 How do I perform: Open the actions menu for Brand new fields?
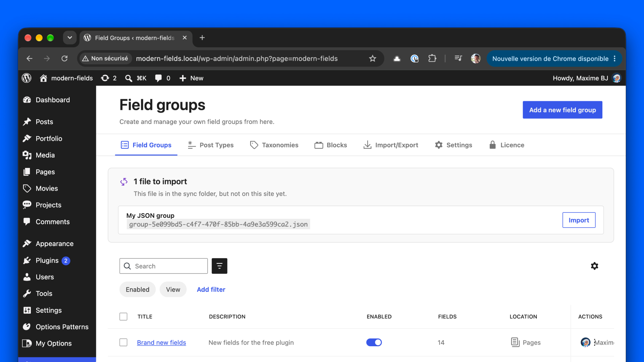595,343
